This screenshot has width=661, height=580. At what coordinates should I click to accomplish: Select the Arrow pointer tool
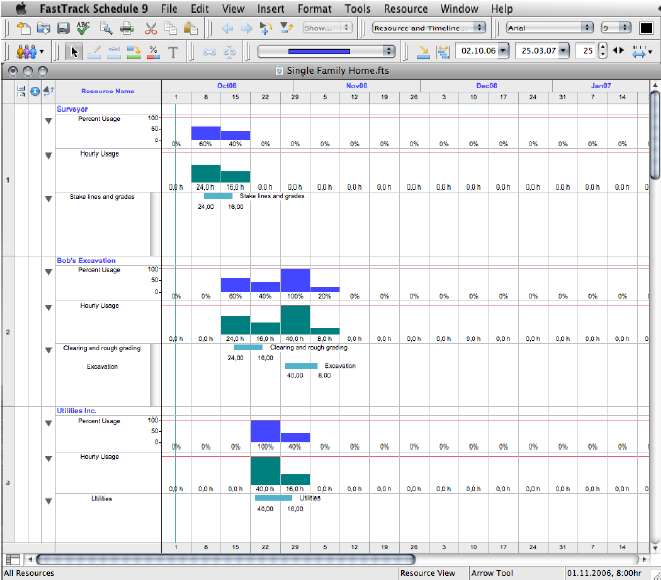[74, 52]
